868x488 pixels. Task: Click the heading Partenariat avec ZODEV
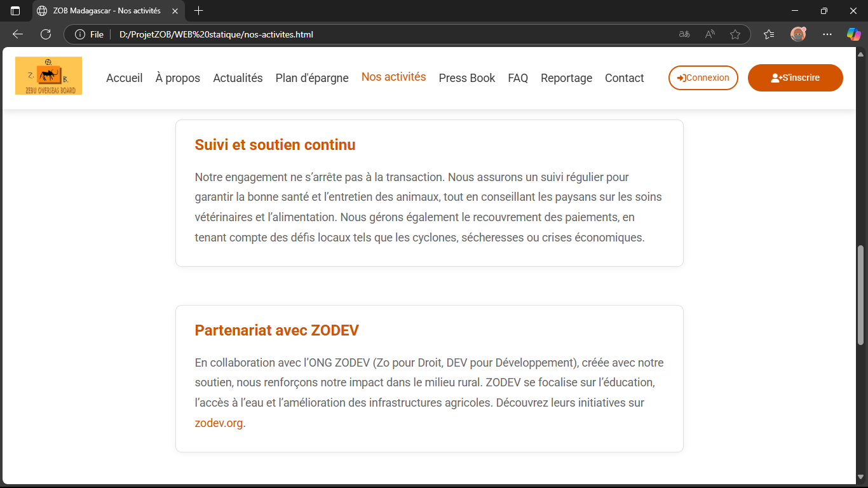point(277,330)
